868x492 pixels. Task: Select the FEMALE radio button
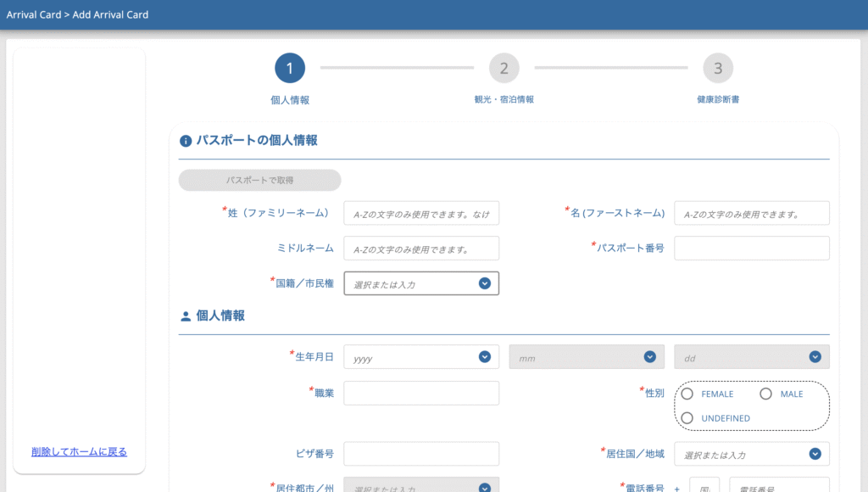point(687,394)
